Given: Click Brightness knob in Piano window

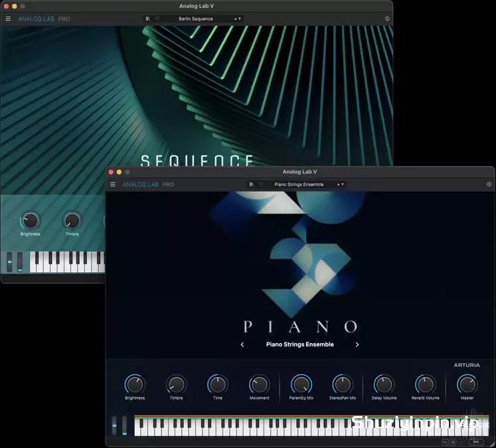Looking at the screenshot, I should click(135, 385).
